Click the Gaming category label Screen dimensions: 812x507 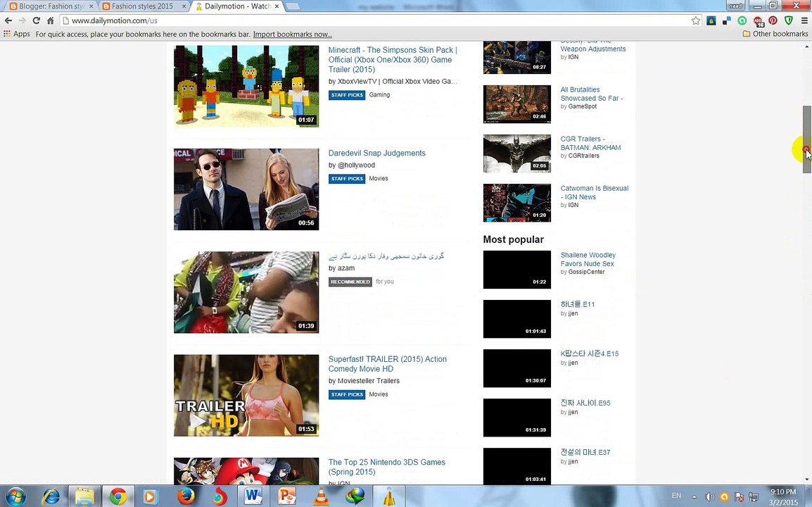[x=379, y=95]
